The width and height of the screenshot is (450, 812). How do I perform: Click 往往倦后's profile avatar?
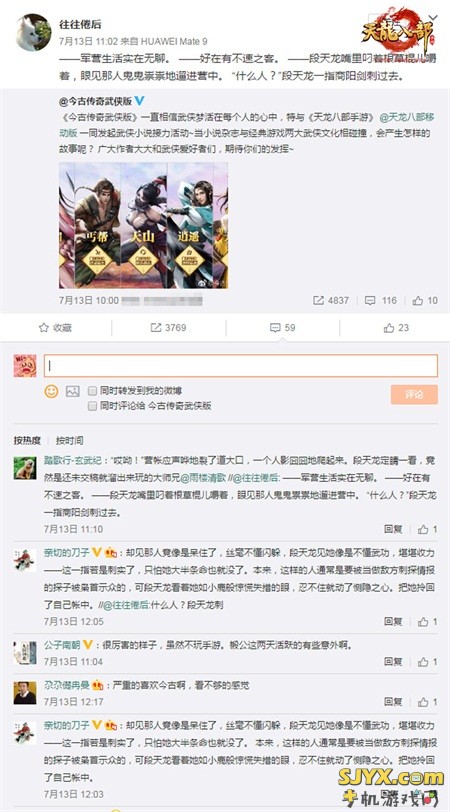pyautogui.click(x=34, y=32)
